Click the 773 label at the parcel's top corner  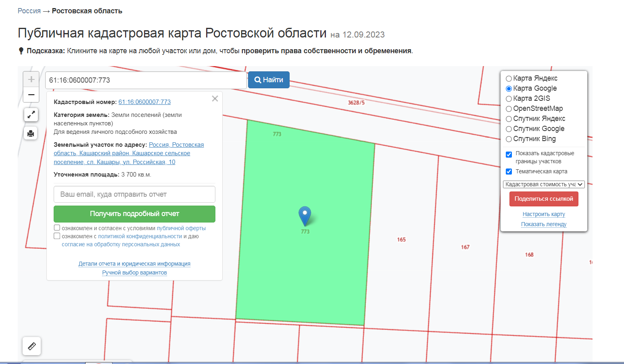[x=277, y=134]
